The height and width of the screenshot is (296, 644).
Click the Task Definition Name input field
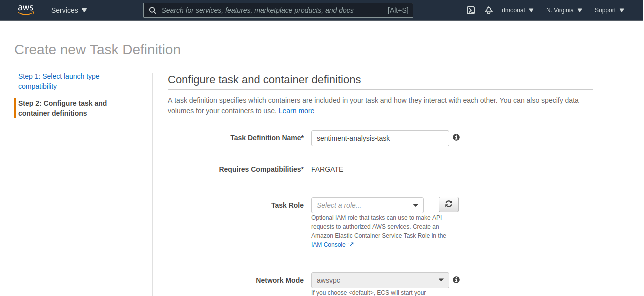[x=380, y=138]
